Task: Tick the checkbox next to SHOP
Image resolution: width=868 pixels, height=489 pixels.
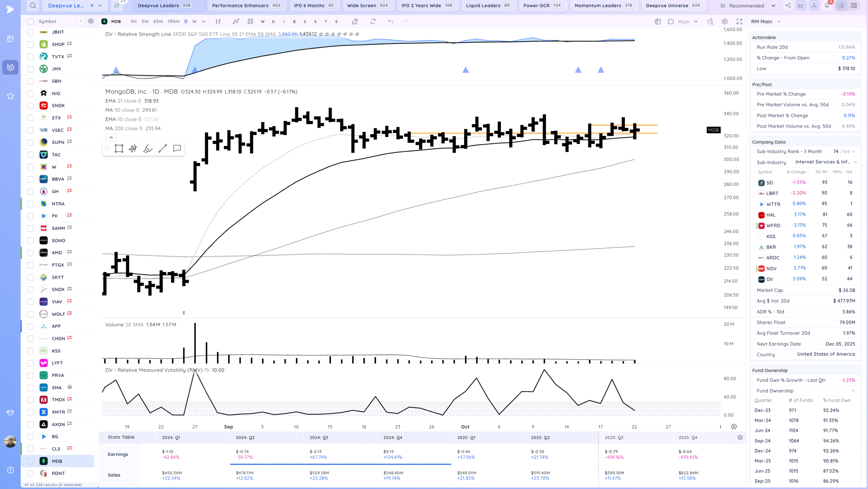Action: tap(31, 44)
